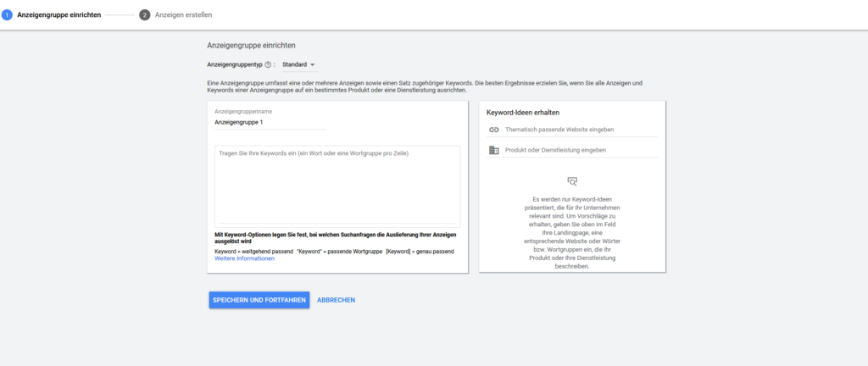Open the Weitere Informationen link

[245, 258]
